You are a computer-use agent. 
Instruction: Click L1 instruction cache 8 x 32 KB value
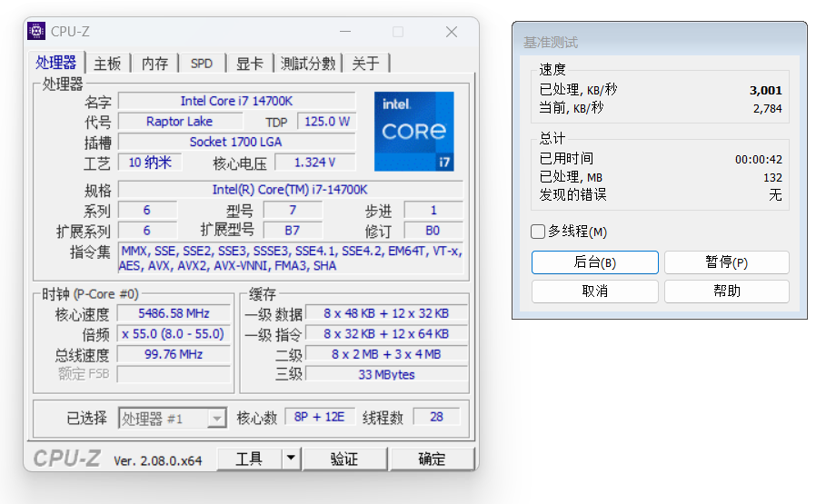tap(386, 334)
